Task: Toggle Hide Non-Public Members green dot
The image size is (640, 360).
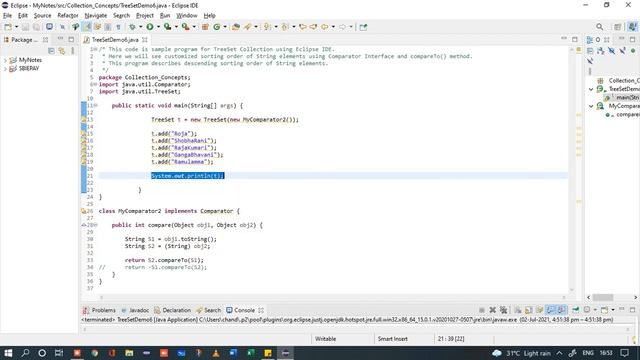Action: tap(633, 51)
